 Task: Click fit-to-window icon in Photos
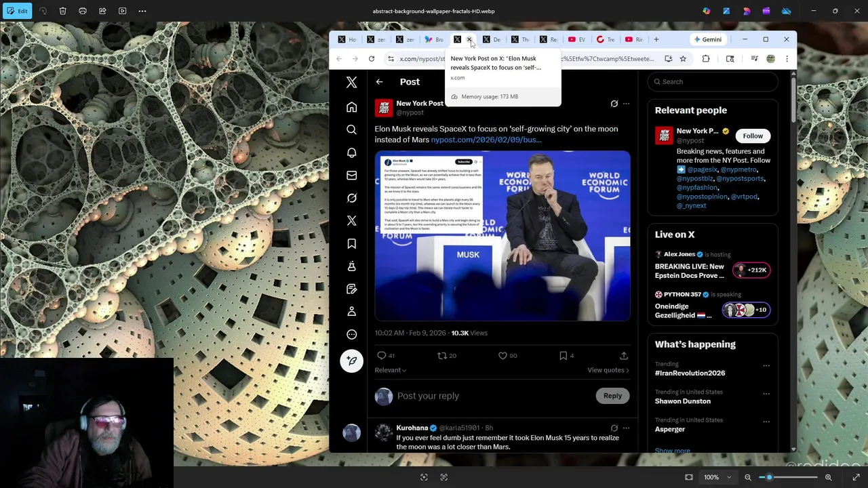pos(689,477)
